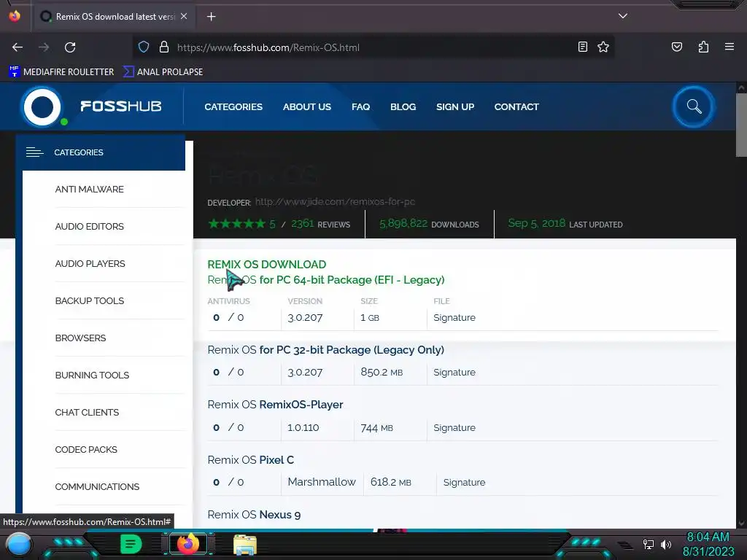Open Signature for RemixOS-Player
The image size is (747, 560).
pyautogui.click(x=454, y=427)
